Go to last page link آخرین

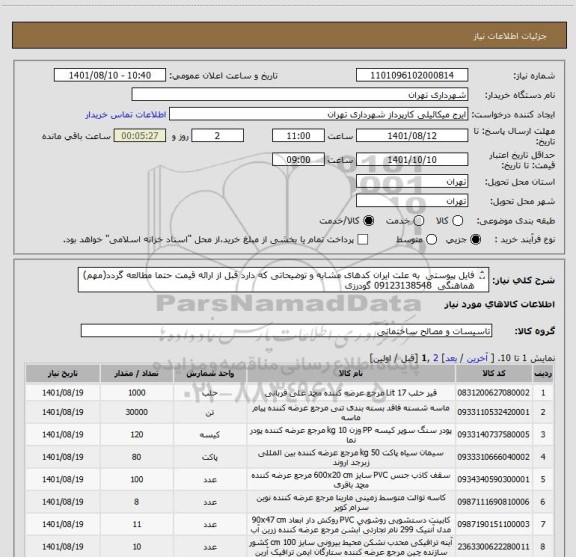477,358
